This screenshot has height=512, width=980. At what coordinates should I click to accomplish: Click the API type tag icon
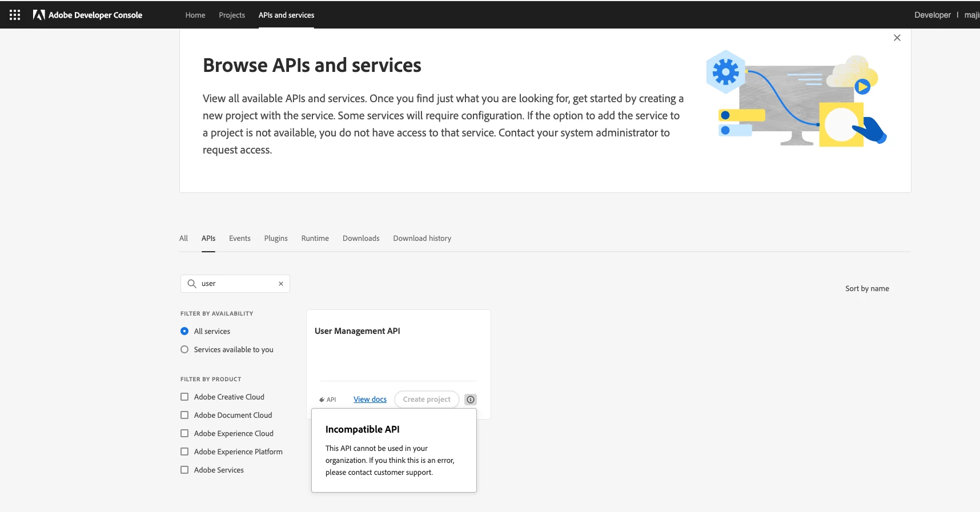click(x=322, y=400)
